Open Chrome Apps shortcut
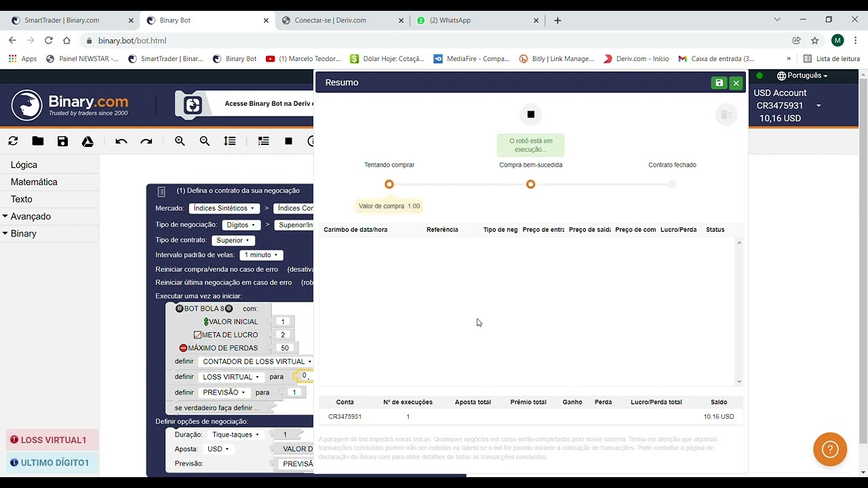Image resolution: width=868 pixels, height=488 pixels. coord(22,59)
